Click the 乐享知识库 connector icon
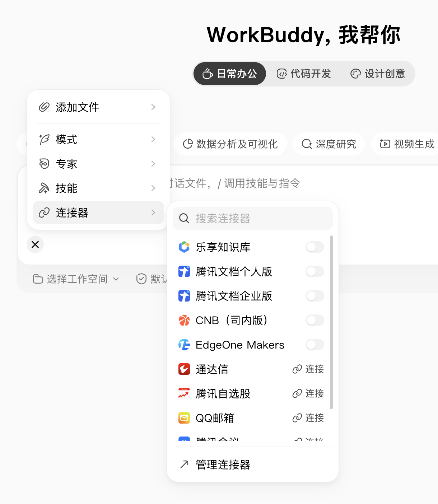This screenshot has width=438, height=504. 184,247
